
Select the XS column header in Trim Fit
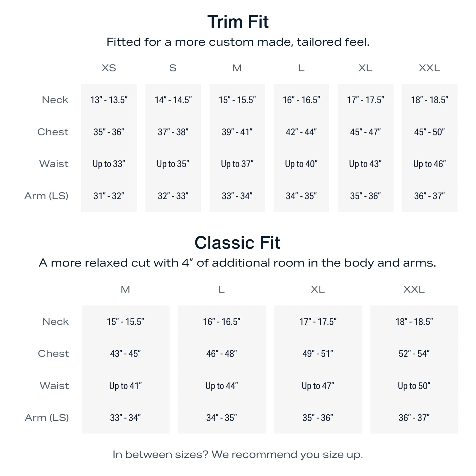(109, 68)
